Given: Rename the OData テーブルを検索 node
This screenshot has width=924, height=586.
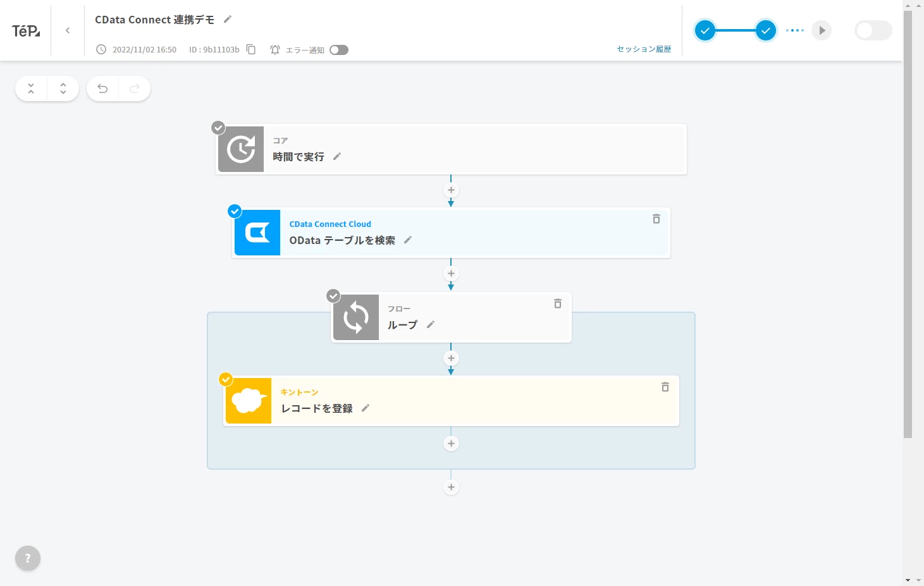Looking at the screenshot, I should pos(408,240).
